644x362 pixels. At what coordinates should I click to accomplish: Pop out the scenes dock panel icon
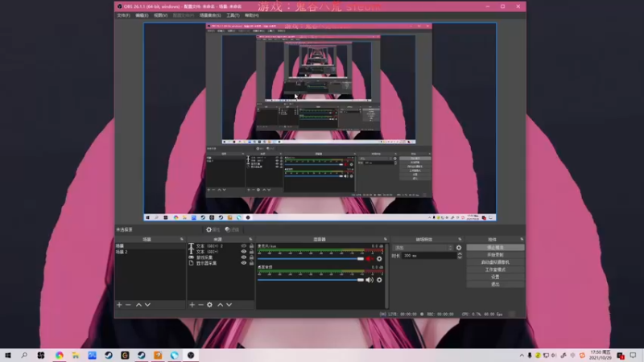tap(182, 239)
